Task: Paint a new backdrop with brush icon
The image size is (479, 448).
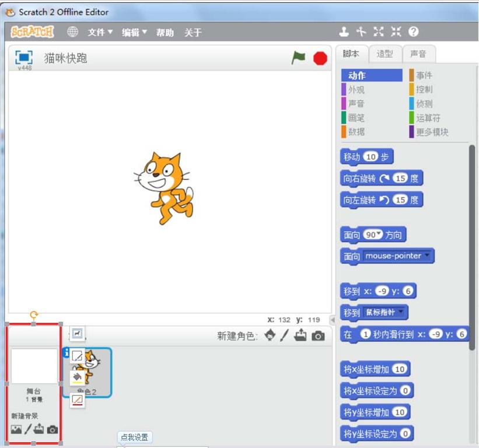Action: [27, 430]
